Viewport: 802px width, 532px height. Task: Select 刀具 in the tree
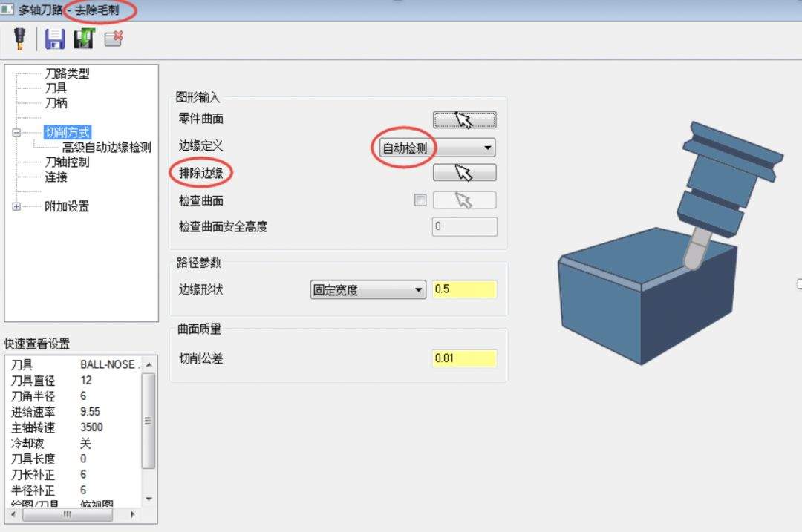tap(56, 88)
